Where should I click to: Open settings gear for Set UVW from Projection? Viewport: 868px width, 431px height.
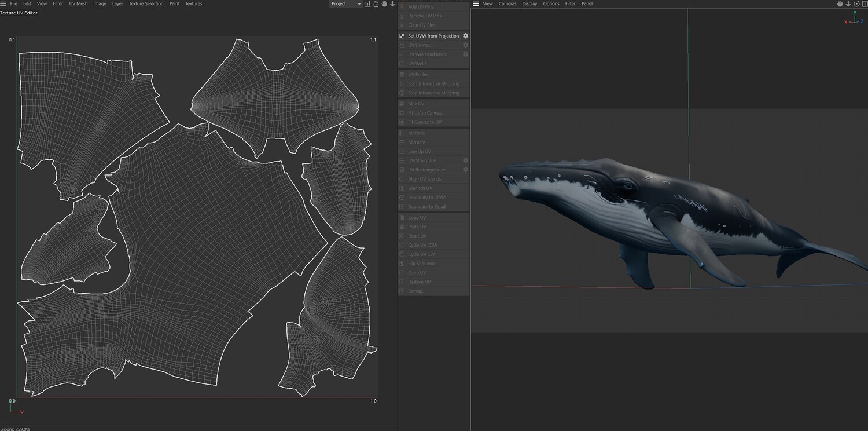(x=465, y=36)
